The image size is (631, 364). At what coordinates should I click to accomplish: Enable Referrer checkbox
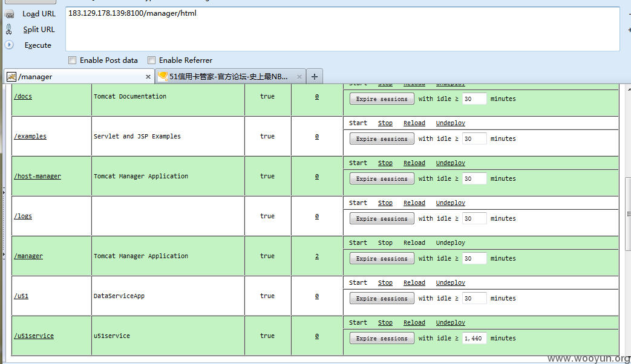tap(152, 60)
